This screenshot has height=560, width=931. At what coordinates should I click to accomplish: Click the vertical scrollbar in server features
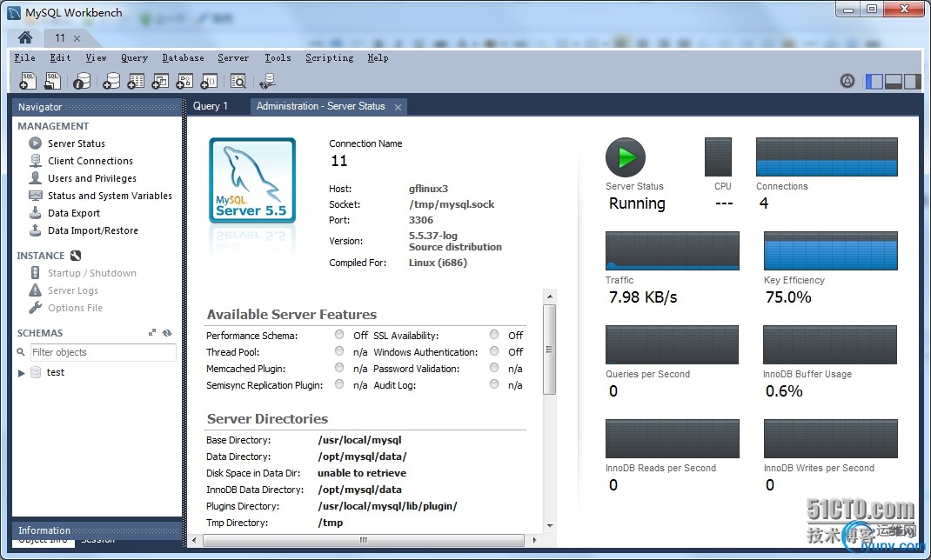549,350
